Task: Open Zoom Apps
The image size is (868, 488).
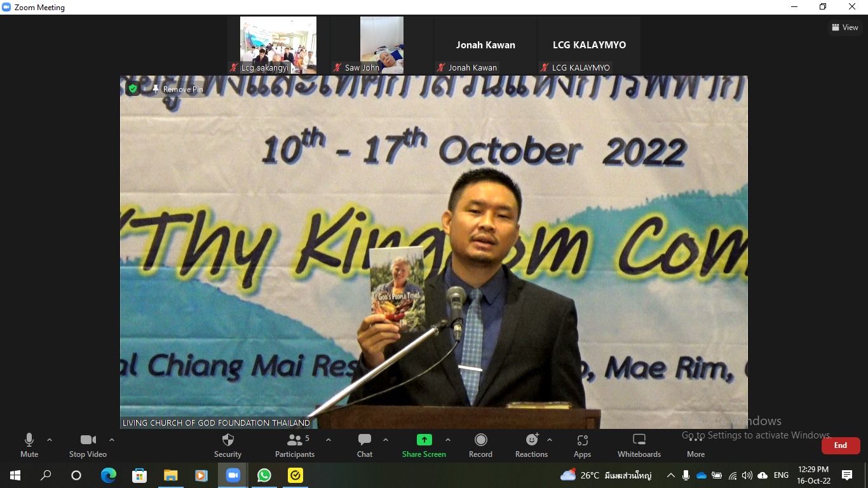Action: [x=582, y=445]
